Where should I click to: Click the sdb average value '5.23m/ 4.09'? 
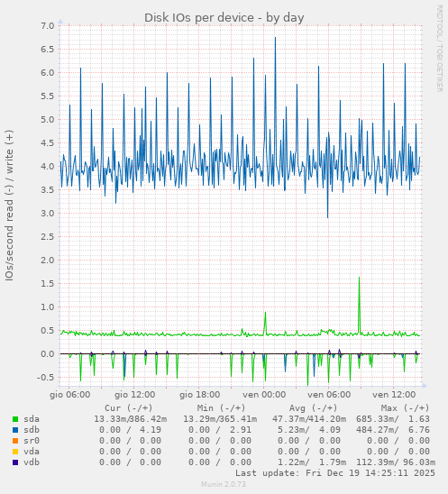click(309, 430)
